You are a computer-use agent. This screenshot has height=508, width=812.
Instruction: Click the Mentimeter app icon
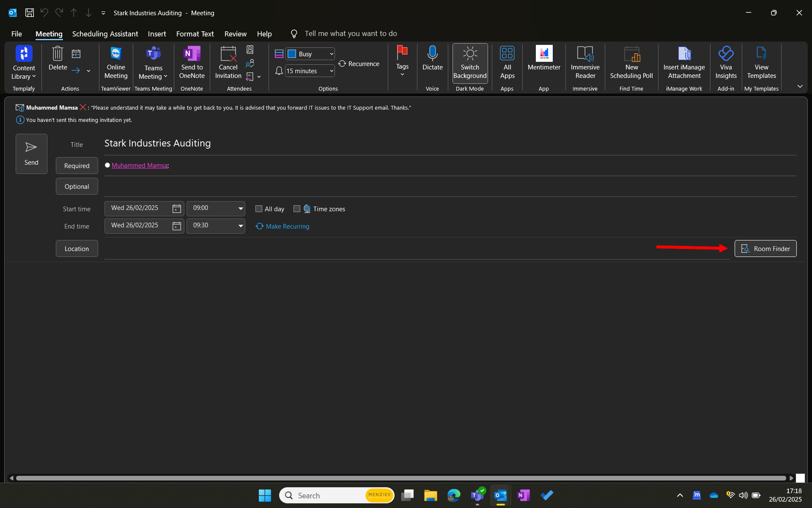544,54
